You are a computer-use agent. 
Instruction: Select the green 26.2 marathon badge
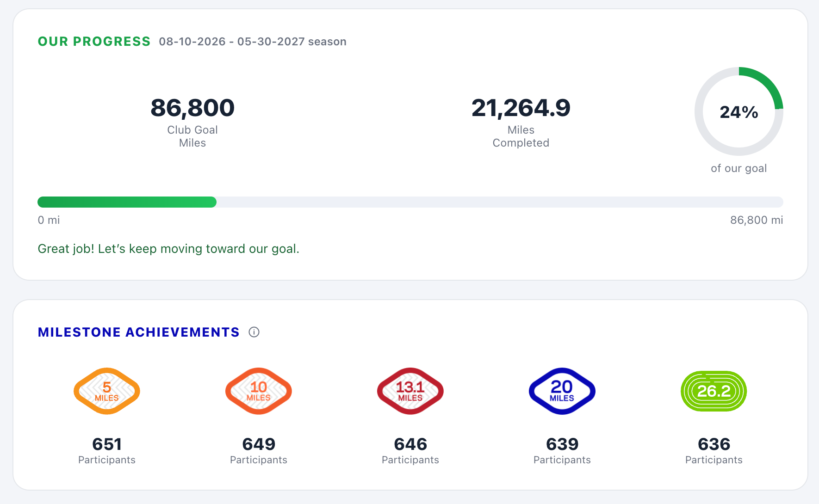click(x=714, y=391)
